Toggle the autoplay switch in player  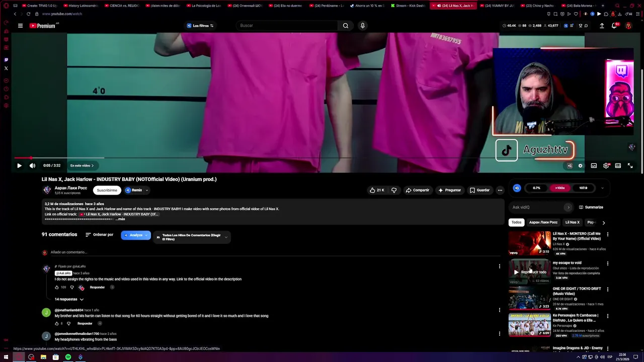pos(581,165)
